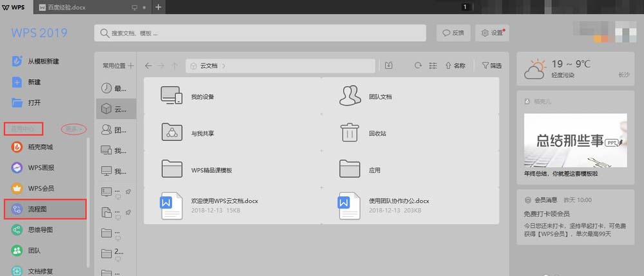Screen dimensions: 644x276
Task: Click the 长沙 city label
Action: pos(624,75)
